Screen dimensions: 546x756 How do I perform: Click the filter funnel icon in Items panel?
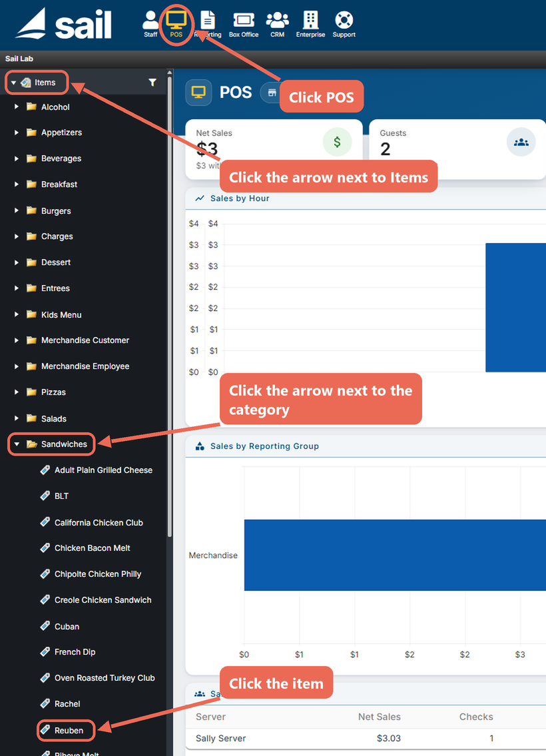(x=152, y=83)
